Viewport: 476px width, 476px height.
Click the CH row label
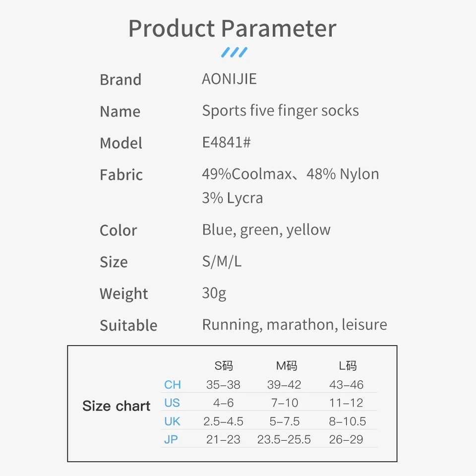click(173, 385)
